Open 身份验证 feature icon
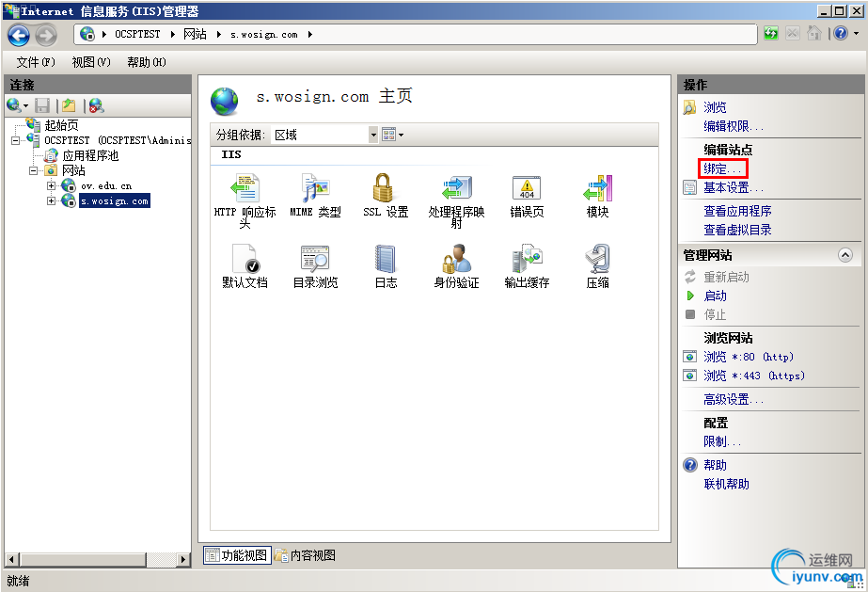The image size is (868, 592). pos(457,259)
